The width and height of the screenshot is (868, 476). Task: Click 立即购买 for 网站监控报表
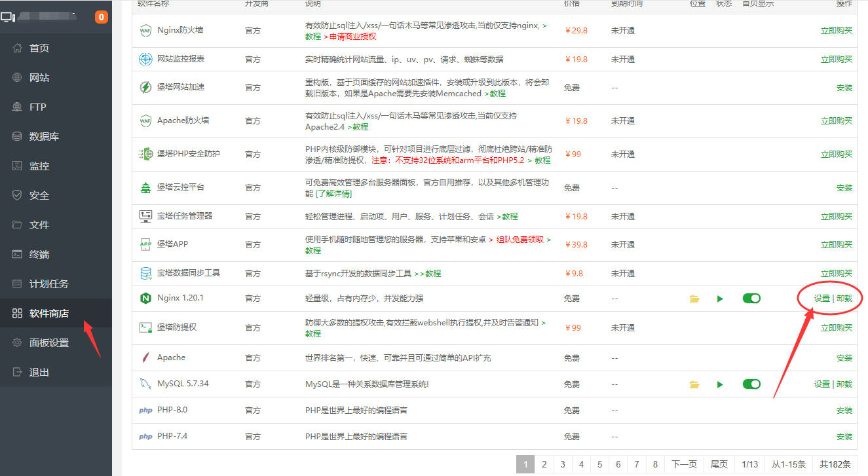[x=837, y=59]
